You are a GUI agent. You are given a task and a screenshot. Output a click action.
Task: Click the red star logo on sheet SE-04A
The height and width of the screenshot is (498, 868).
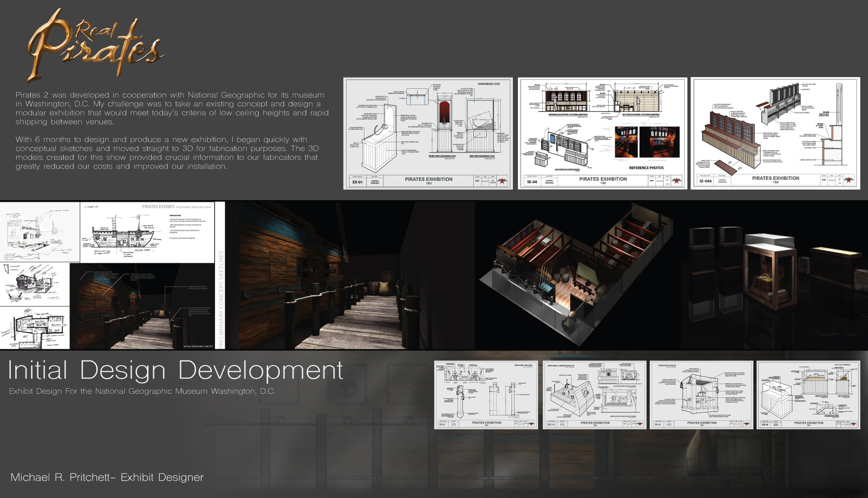[x=849, y=180]
